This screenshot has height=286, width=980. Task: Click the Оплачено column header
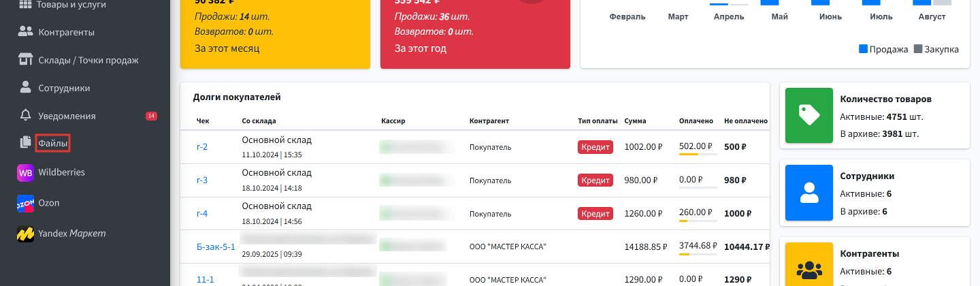696,121
